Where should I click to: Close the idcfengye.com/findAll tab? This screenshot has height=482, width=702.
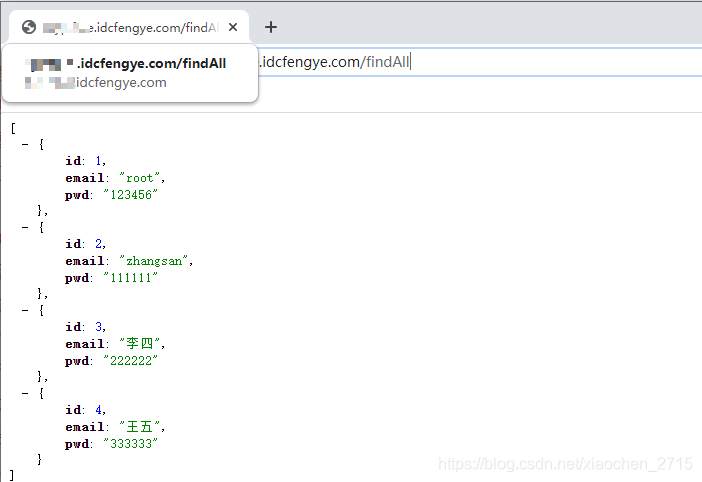click(x=233, y=27)
